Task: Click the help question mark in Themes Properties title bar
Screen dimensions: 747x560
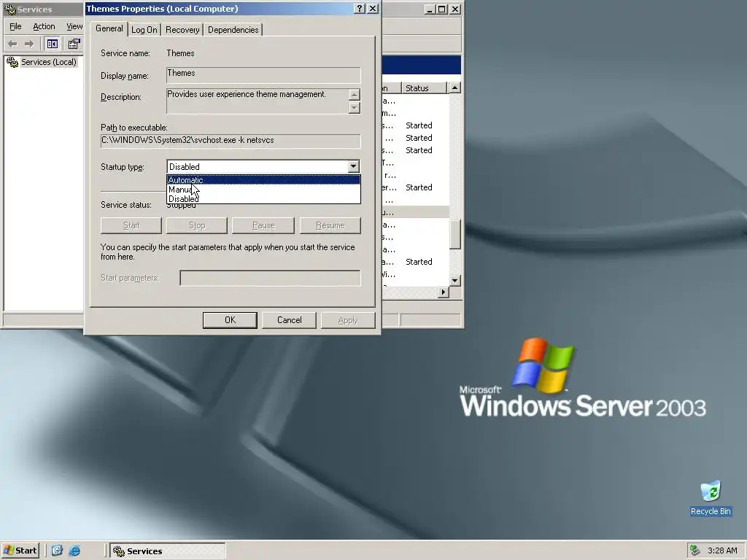Action: pyautogui.click(x=360, y=9)
